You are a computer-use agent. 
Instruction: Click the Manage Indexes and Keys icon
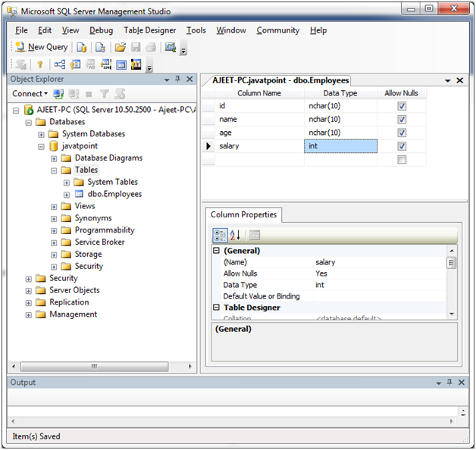[x=75, y=64]
